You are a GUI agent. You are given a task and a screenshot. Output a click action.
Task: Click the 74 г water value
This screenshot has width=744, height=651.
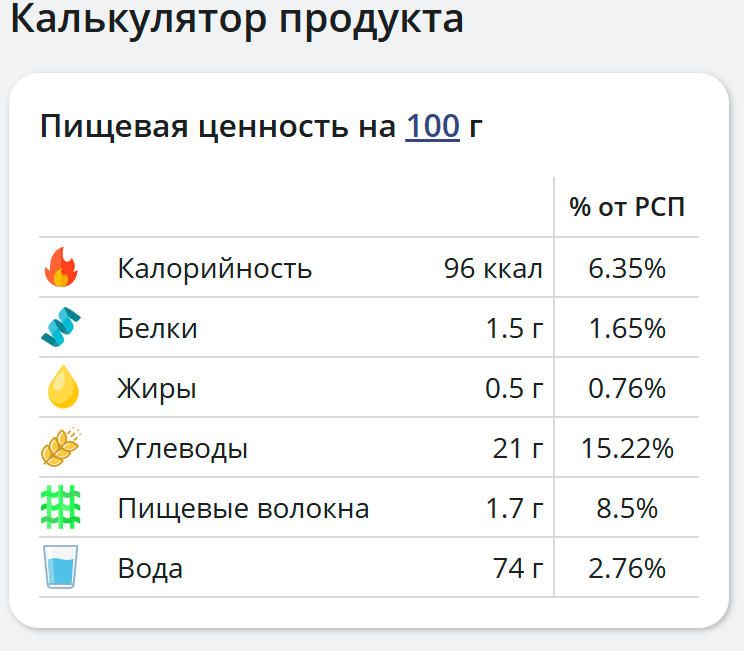tap(518, 568)
